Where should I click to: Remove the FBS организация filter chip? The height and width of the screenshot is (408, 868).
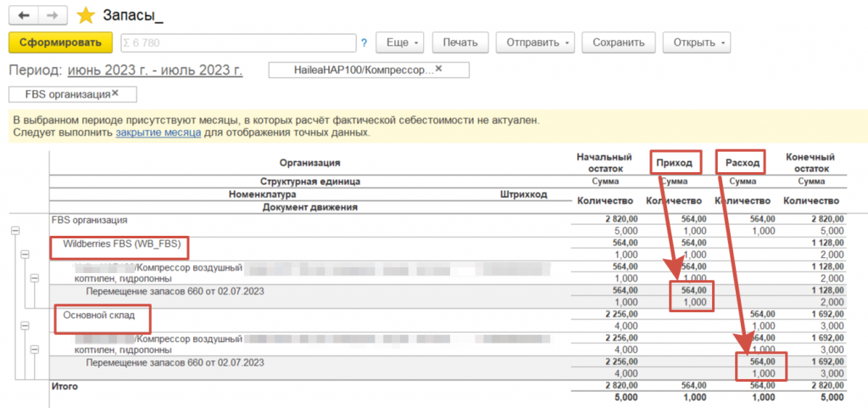(115, 93)
